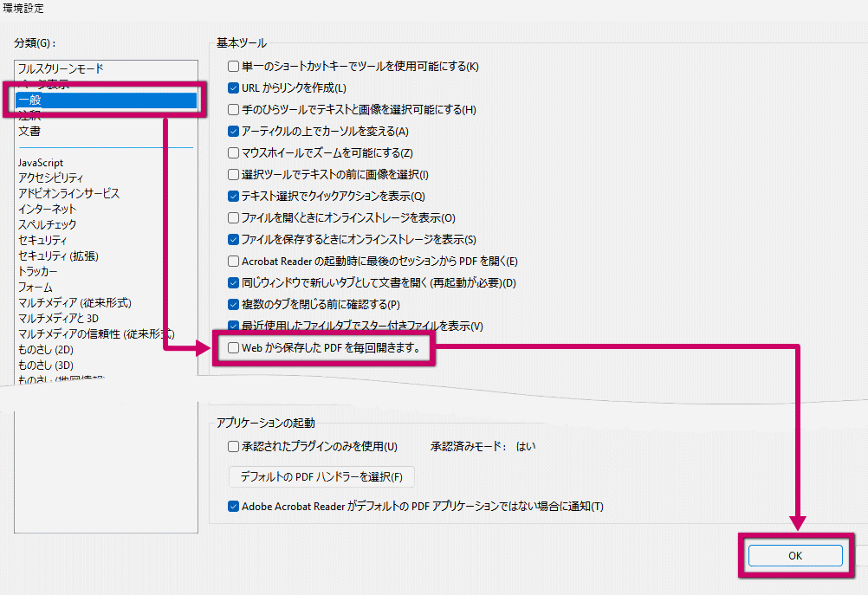This screenshot has width=868, height=595.
Task: Uncheck URL からリンクを作成 checkbox
Action: [x=233, y=88]
